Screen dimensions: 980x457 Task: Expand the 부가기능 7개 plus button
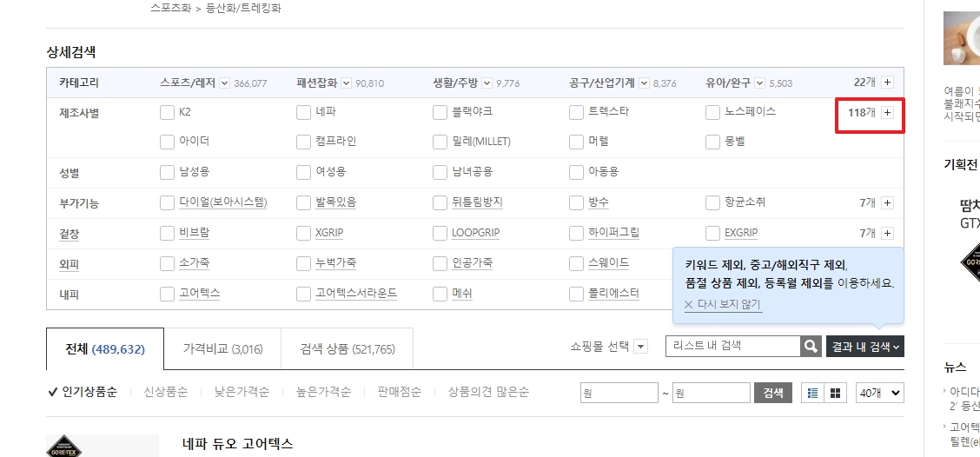click(x=888, y=202)
